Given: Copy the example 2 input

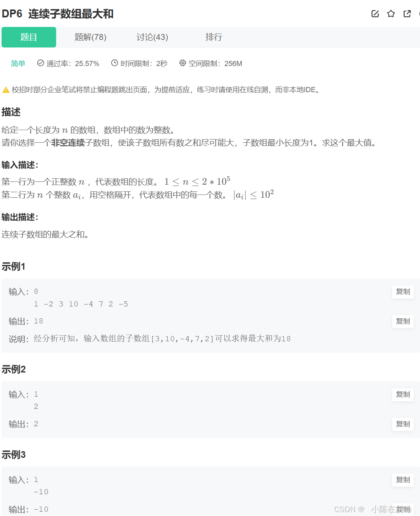Looking at the screenshot, I should pyautogui.click(x=403, y=395).
